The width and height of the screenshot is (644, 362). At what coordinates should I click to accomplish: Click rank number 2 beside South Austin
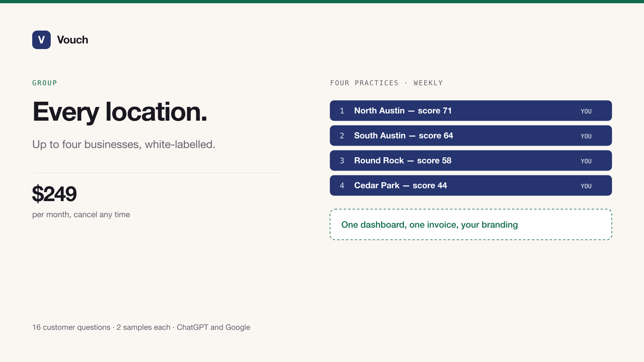coord(342,136)
